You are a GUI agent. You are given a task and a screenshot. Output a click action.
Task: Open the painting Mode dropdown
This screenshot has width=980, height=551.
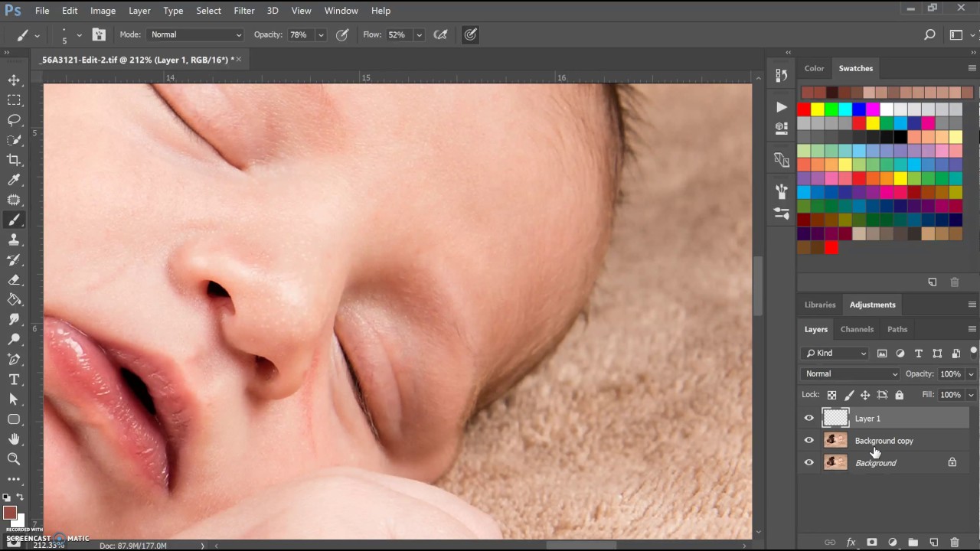[x=195, y=34]
